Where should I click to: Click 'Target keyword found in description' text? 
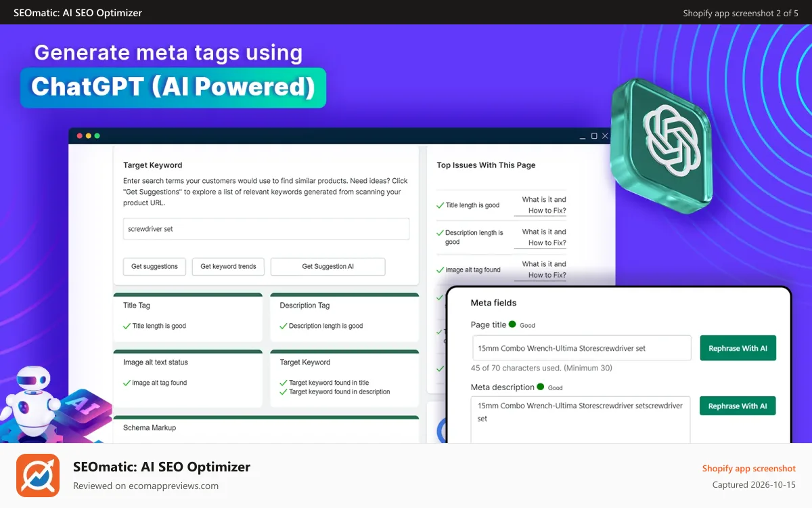coord(340,391)
